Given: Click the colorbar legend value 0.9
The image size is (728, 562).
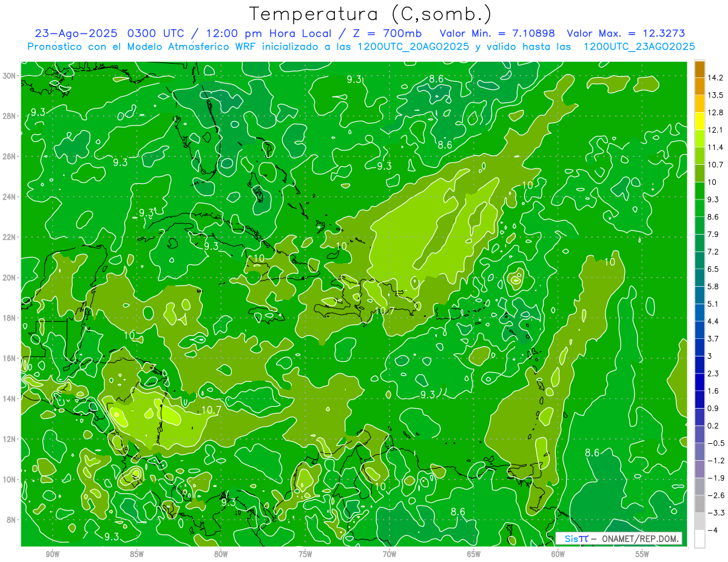Looking at the screenshot, I should pyautogui.click(x=713, y=408).
